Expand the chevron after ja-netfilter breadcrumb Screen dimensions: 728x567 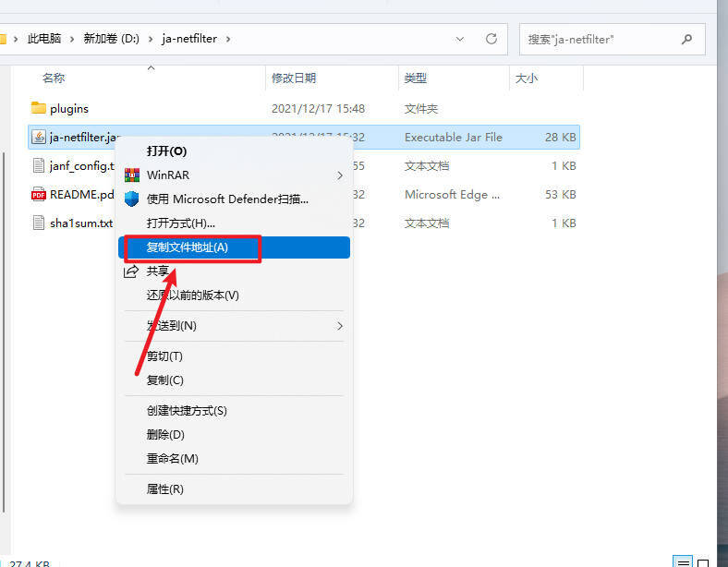[x=227, y=39]
